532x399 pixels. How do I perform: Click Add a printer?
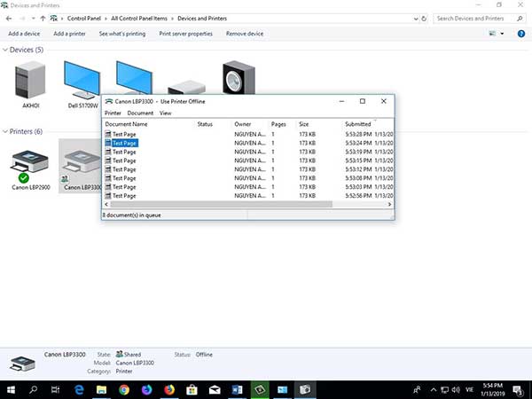click(69, 34)
